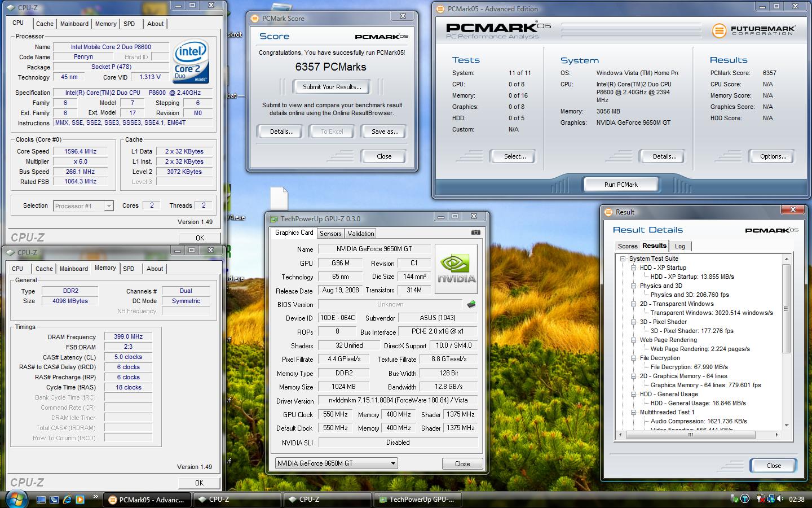
Task: Click the CPU-Z Core Speed value 1596.4 MHz
Action: (x=81, y=151)
